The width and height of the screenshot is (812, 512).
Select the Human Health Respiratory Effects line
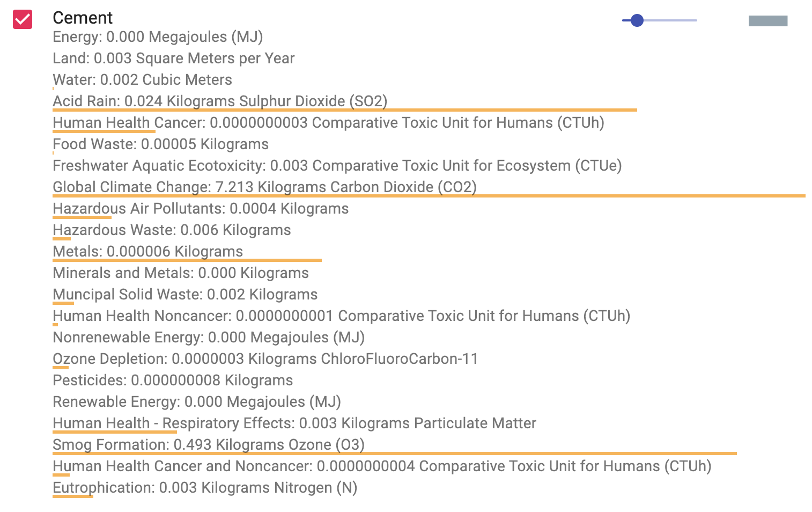point(294,423)
